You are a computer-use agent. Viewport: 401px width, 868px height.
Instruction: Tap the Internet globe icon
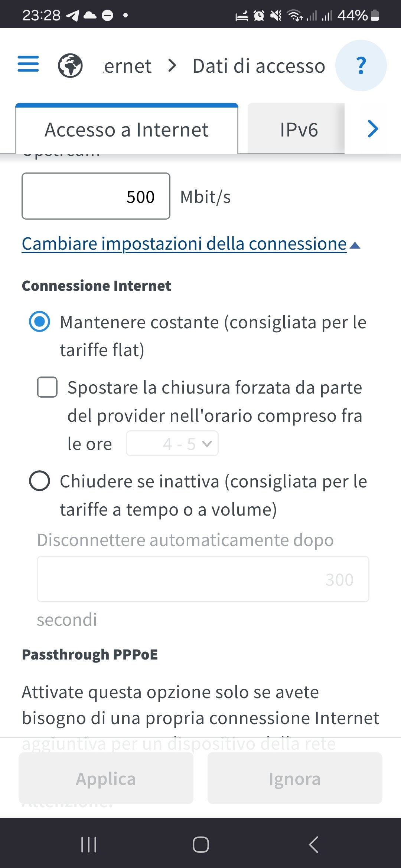coord(70,66)
